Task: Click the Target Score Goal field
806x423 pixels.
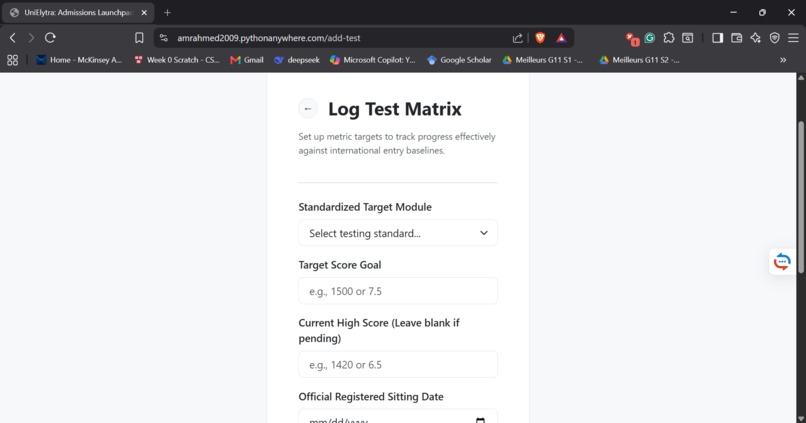Action: tap(398, 291)
